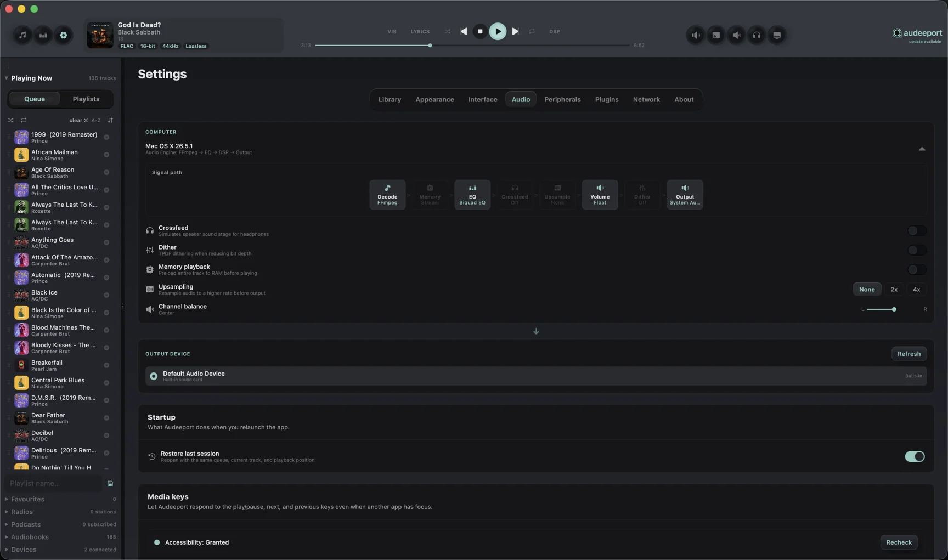Open the equalizer bars icon in top bar
Screen dimensions: 948x560
pos(43,35)
